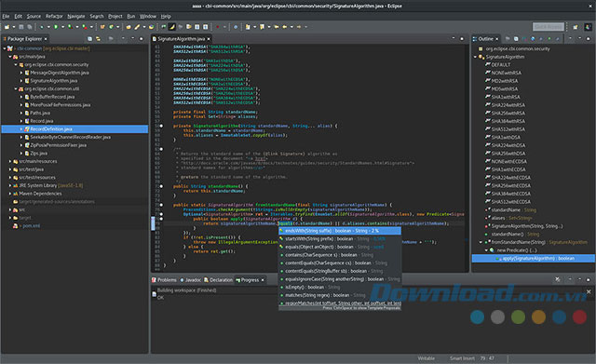Image resolution: width=596 pixels, height=364 pixels.
Task: Collapse the src/main/java folder
Action: click(10, 57)
